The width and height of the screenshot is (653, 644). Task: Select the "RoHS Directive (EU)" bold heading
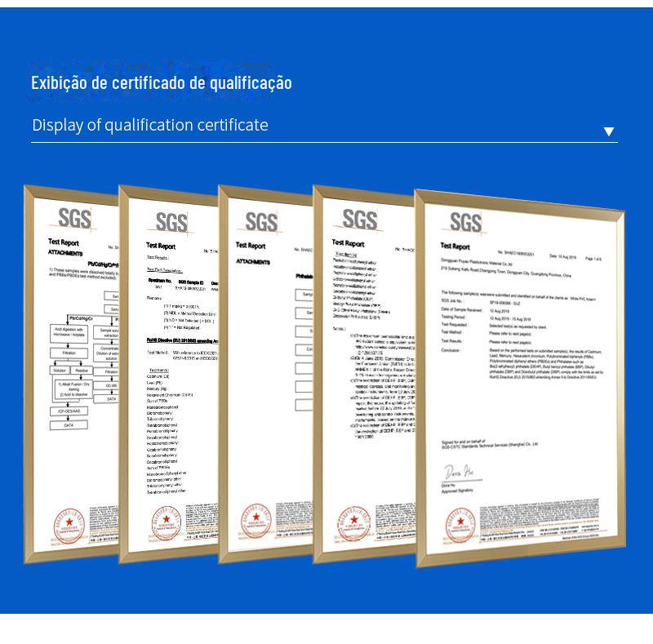coord(182,340)
